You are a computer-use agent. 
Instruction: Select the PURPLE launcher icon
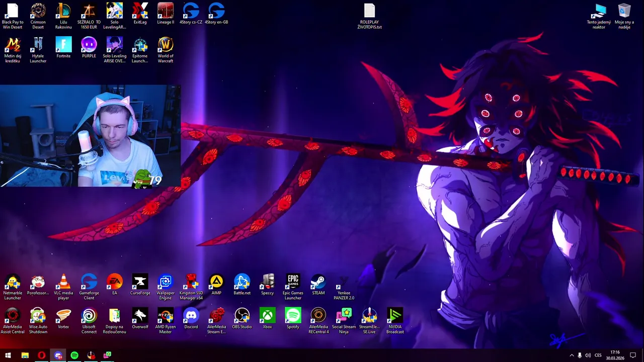89,47
